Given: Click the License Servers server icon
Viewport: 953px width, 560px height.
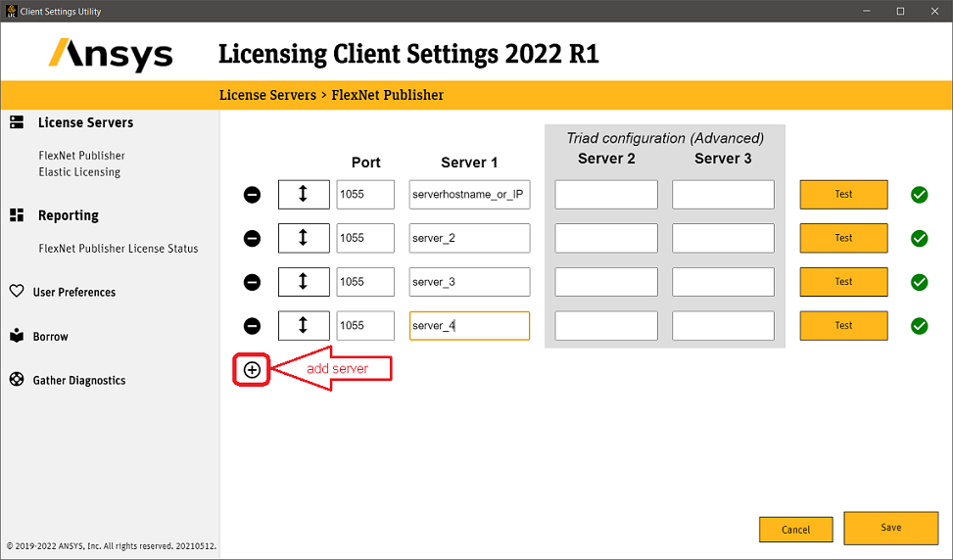Looking at the screenshot, I should (x=17, y=122).
